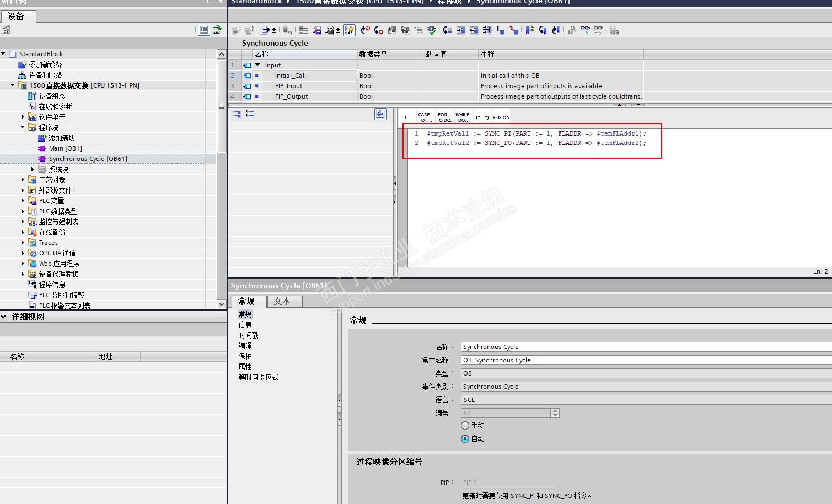The width and height of the screenshot is (832, 504).
Task: Collapse the Input section in interface table
Action: click(257, 65)
